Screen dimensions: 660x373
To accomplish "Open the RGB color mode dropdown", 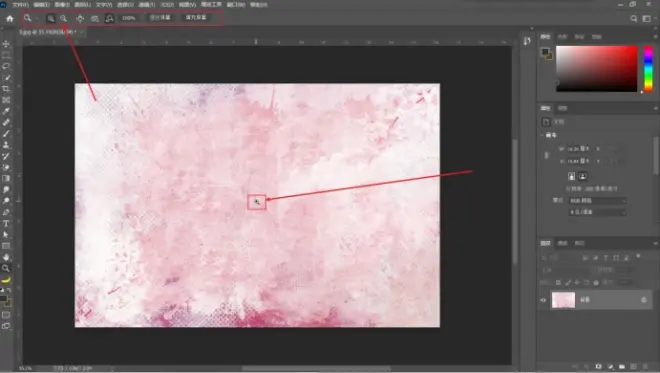I will click(598, 201).
